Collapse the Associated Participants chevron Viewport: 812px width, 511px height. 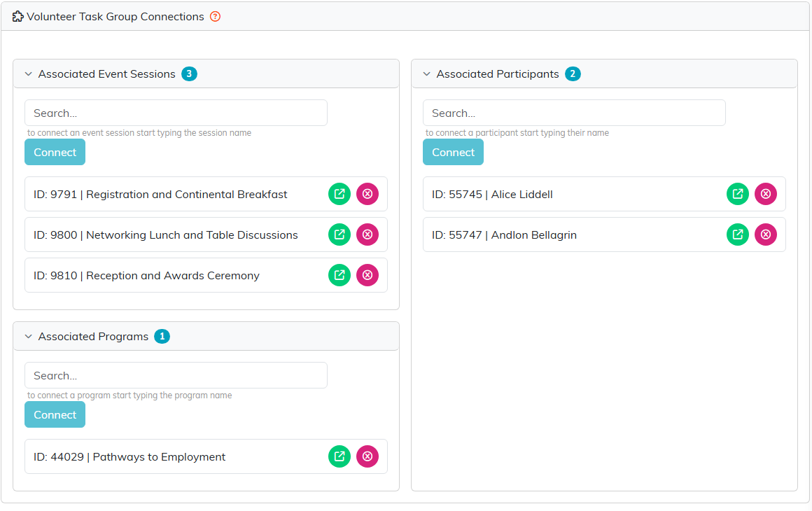tap(427, 74)
